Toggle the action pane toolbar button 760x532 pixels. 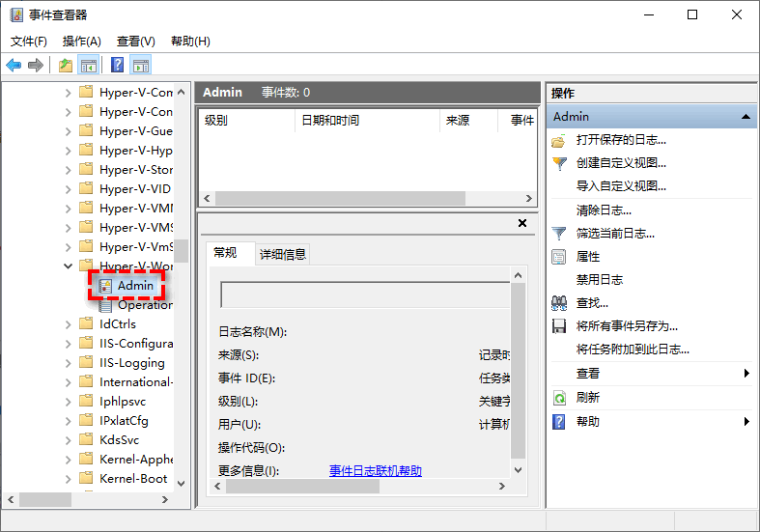tap(141, 66)
